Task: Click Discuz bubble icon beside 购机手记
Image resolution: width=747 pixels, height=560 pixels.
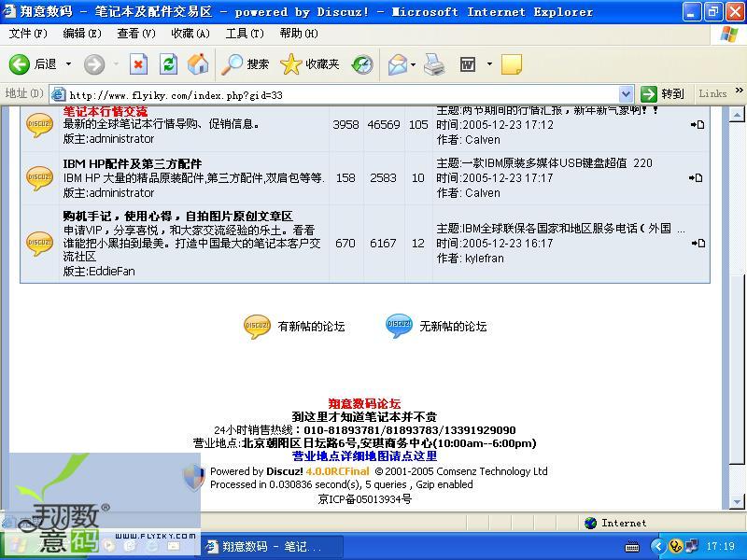Action: click(x=39, y=244)
